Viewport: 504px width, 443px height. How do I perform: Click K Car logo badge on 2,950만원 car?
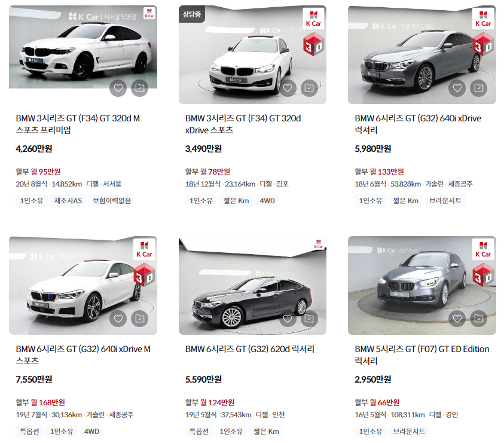(x=483, y=249)
